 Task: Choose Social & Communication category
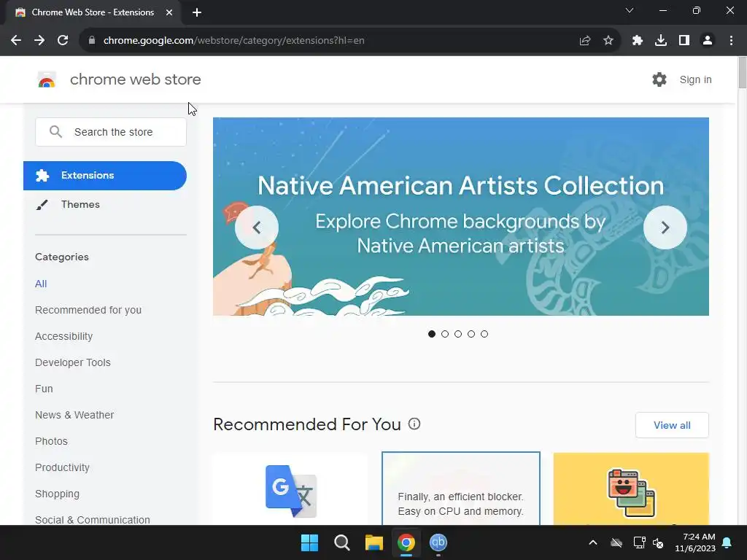pyautogui.click(x=93, y=519)
